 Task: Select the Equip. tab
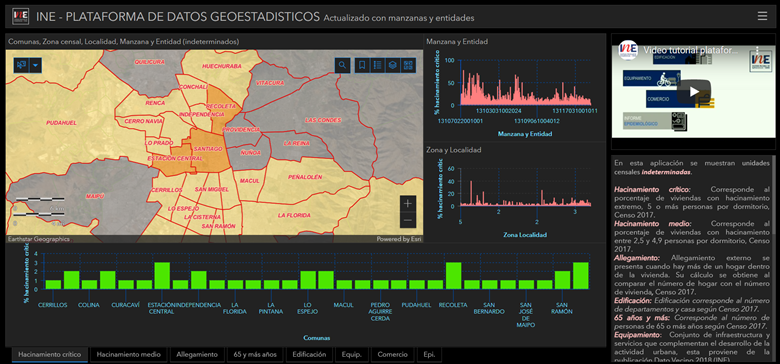pos(351,355)
